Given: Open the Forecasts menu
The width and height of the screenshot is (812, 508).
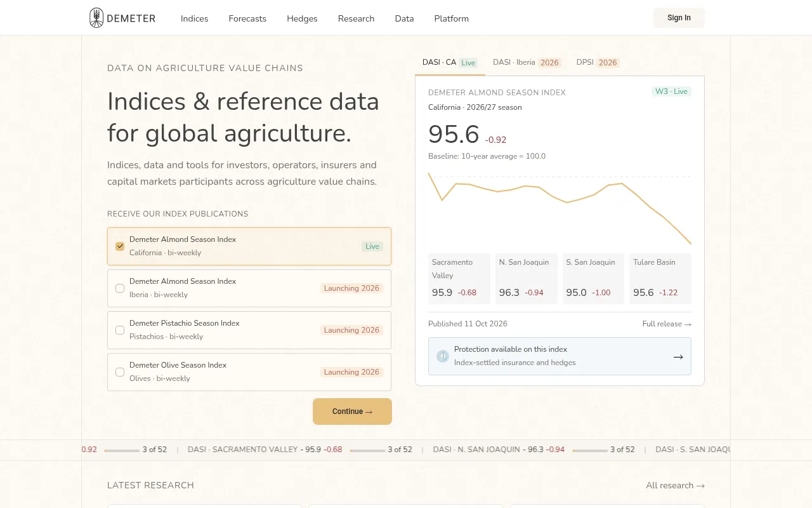Looking at the screenshot, I should click(247, 18).
